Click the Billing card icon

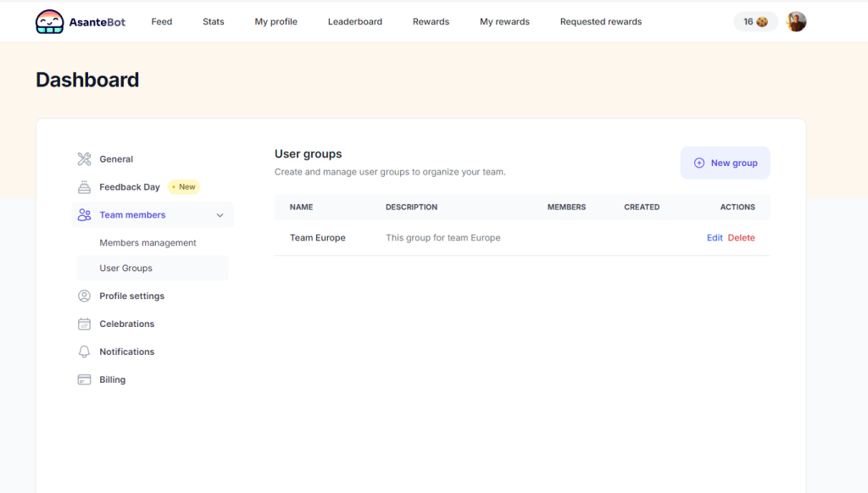click(x=84, y=380)
